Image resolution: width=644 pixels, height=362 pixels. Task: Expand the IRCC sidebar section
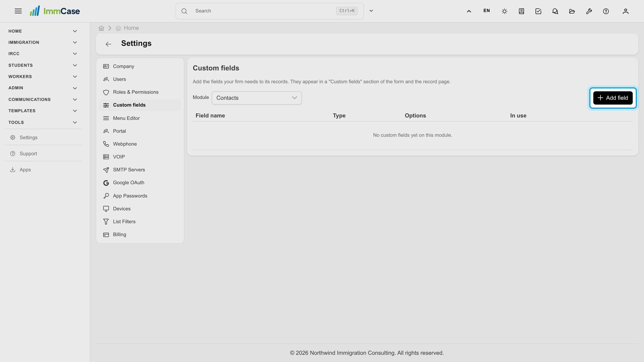point(43,53)
